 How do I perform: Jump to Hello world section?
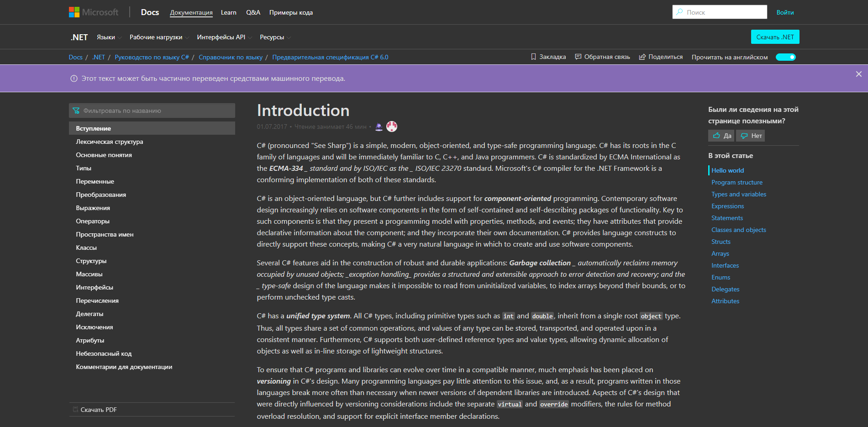pyautogui.click(x=727, y=170)
